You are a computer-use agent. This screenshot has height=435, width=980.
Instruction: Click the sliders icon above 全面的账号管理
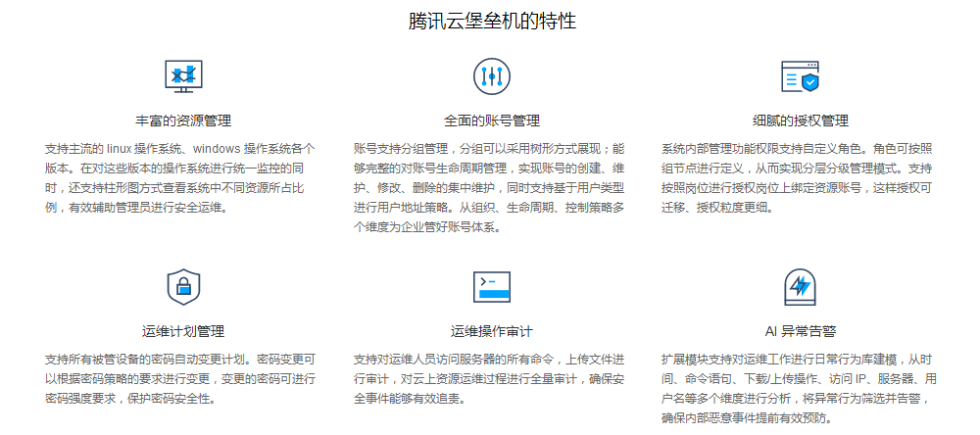tap(492, 76)
